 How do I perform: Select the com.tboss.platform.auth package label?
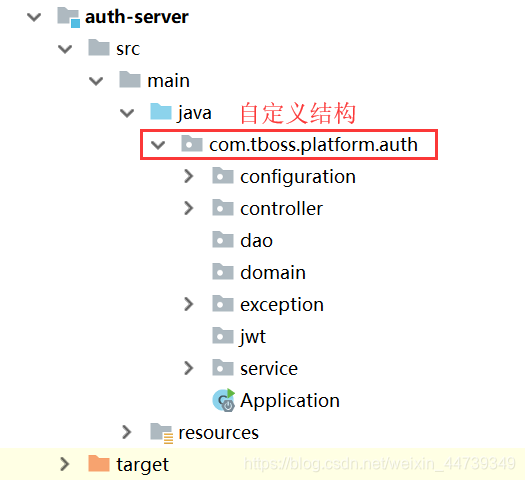313,145
